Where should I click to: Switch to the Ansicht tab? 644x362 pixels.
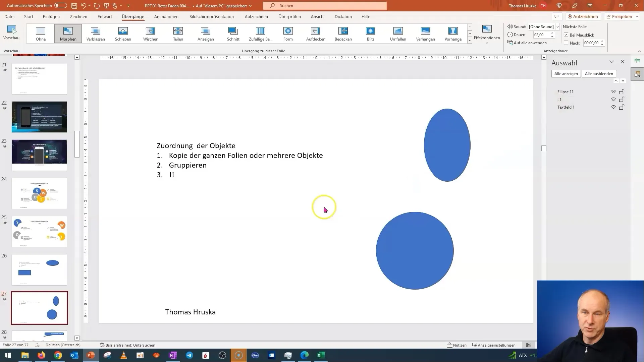point(318,16)
